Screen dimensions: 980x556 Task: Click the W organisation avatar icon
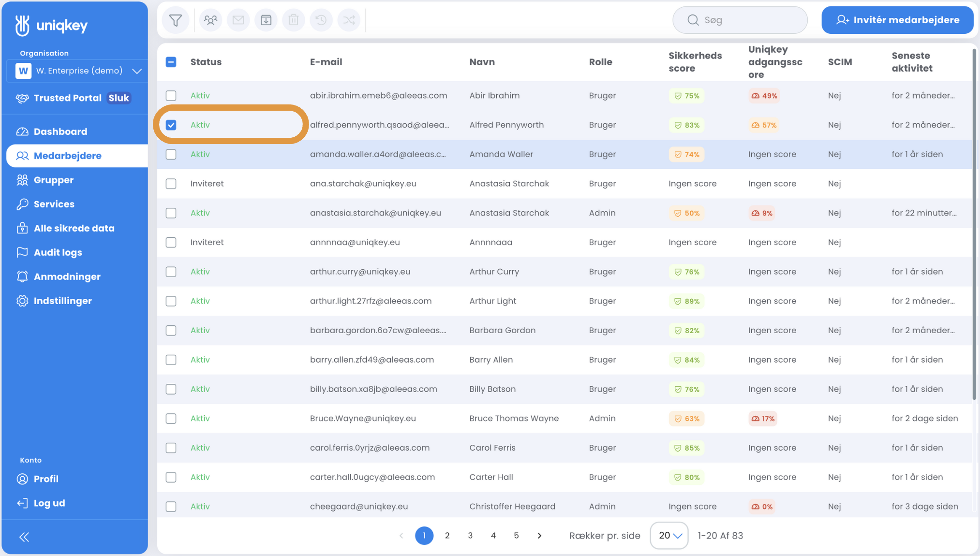23,71
